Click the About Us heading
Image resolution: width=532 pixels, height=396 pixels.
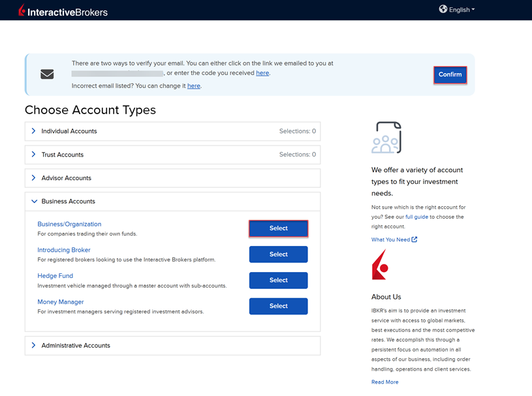(x=386, y=297)
